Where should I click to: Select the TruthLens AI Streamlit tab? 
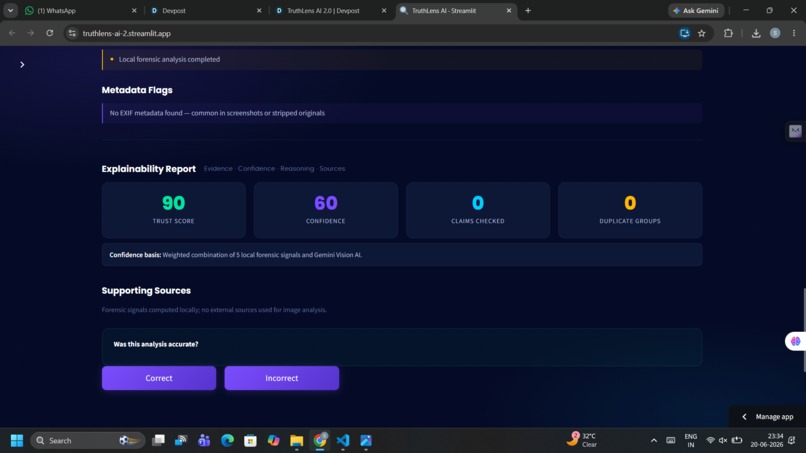(x=455, y=10)
